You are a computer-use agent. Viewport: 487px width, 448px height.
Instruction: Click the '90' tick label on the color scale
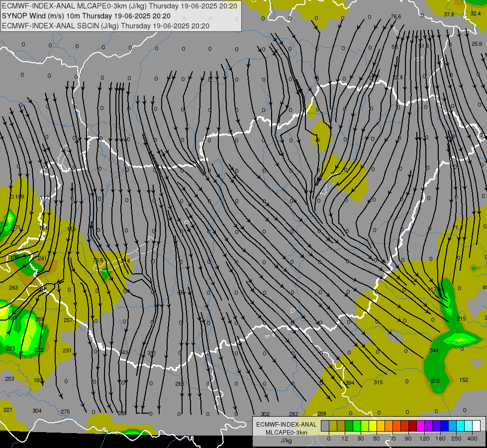click(x=408, y=439)
